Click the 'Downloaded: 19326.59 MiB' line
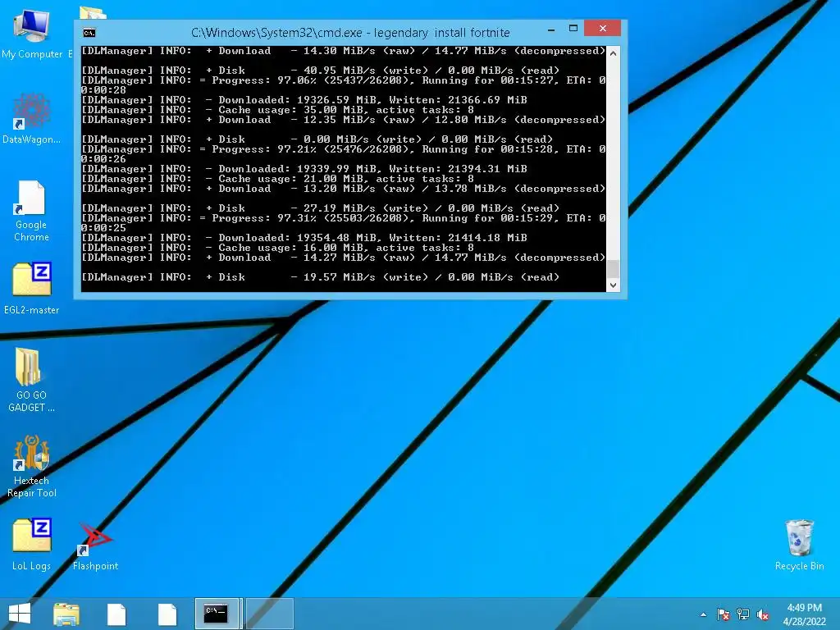 (304, 100)
